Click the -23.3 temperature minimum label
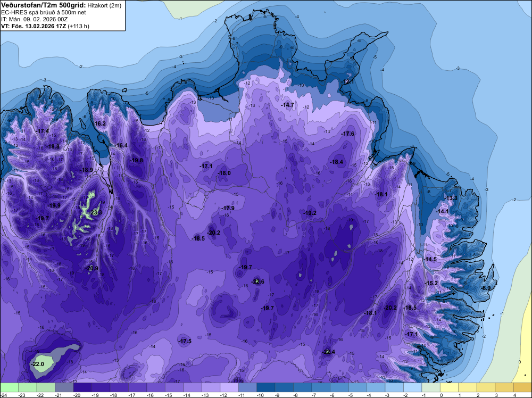 95,213
